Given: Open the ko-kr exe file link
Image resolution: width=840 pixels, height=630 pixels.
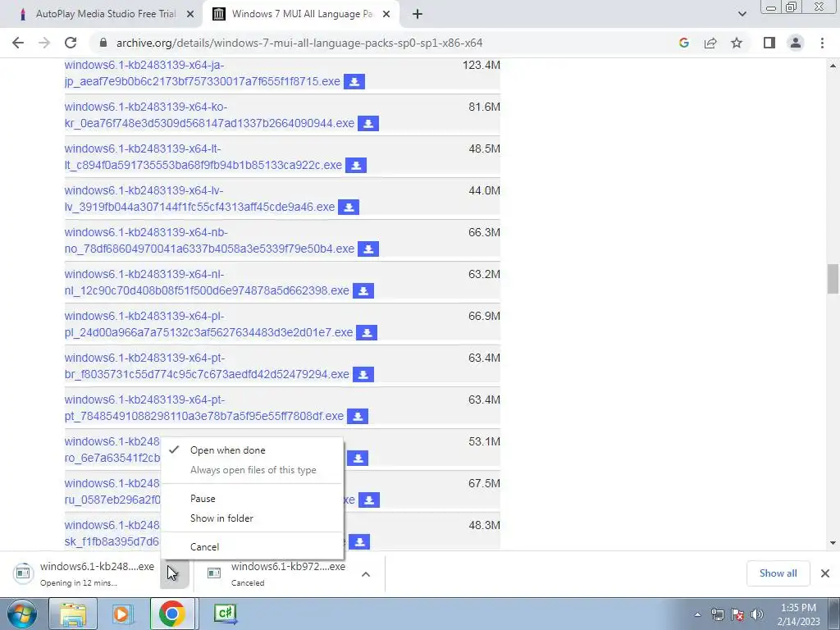Looking at the screenshot, I should [x=209, y=115].
